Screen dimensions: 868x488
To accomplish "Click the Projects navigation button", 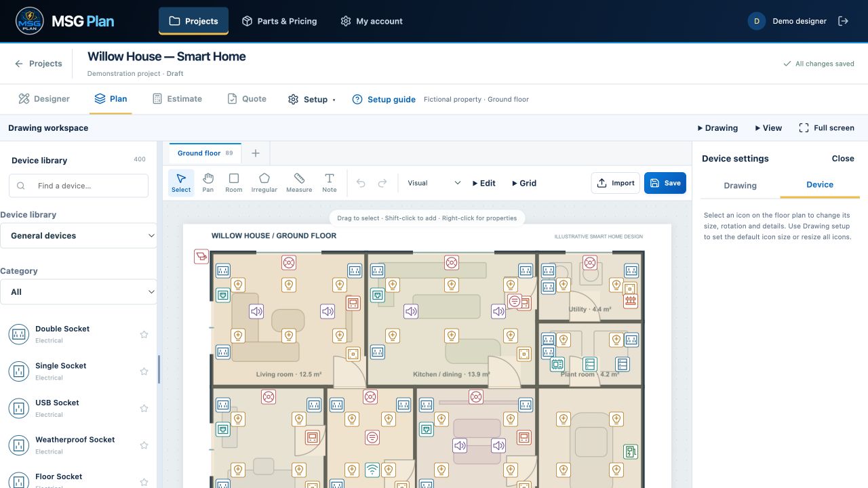I will 193,21.
